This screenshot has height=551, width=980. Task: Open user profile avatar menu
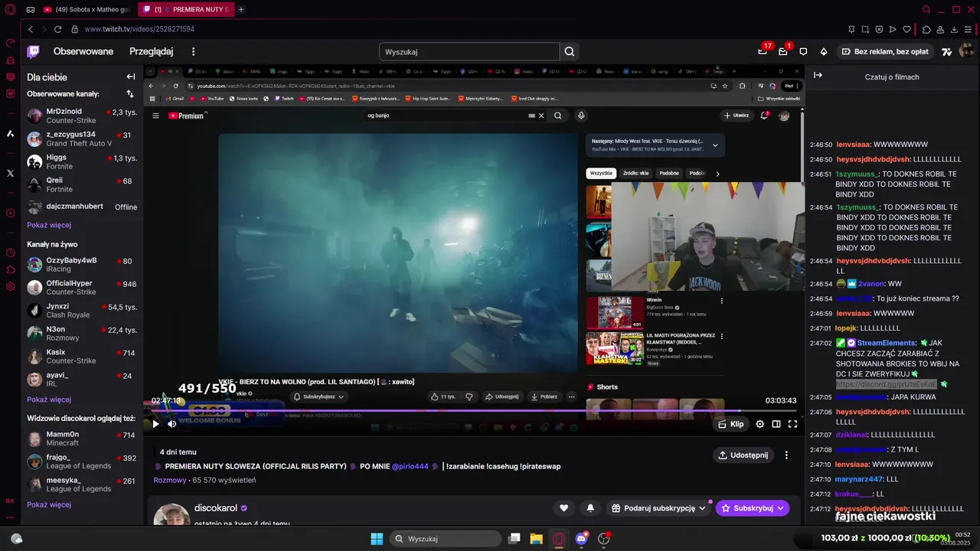967,51
